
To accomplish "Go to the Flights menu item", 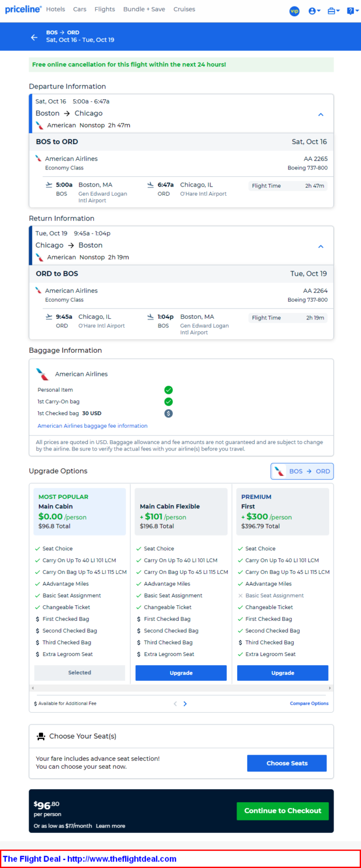I will 105,9.
